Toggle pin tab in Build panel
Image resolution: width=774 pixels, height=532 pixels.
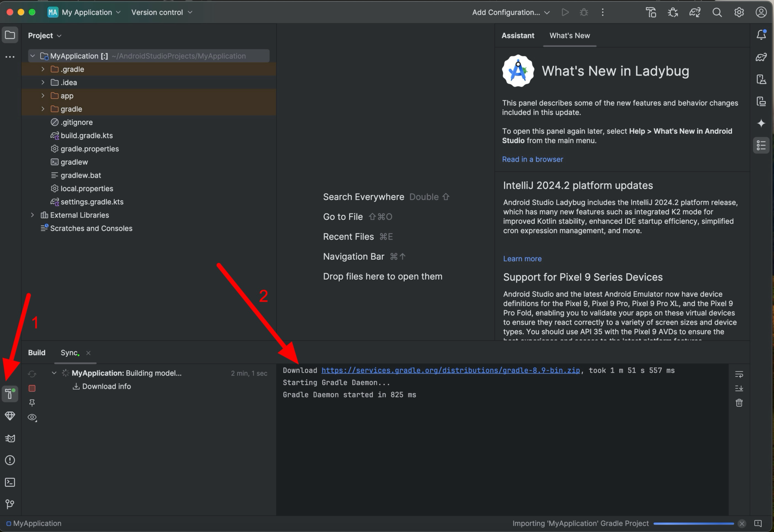click(x=32, y=403)
